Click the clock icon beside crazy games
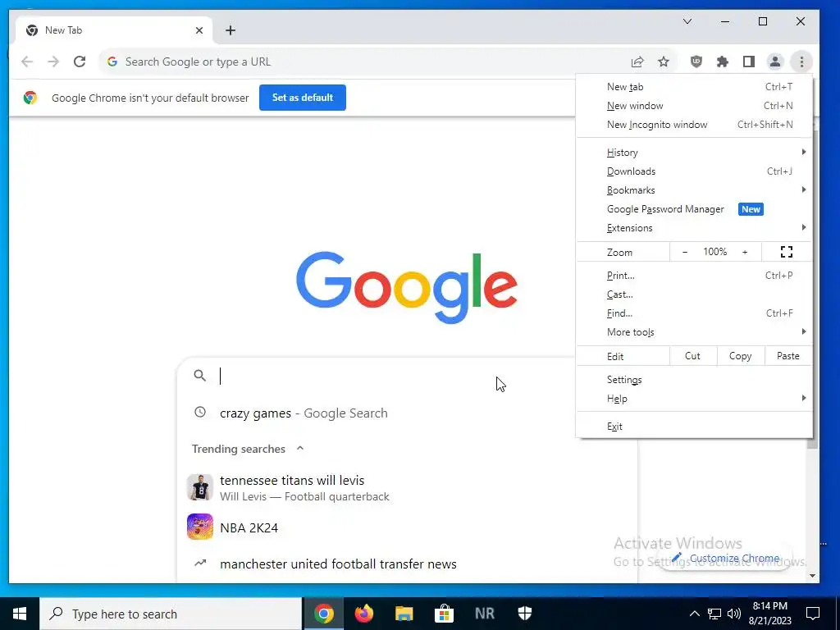 tap(200, 413)
